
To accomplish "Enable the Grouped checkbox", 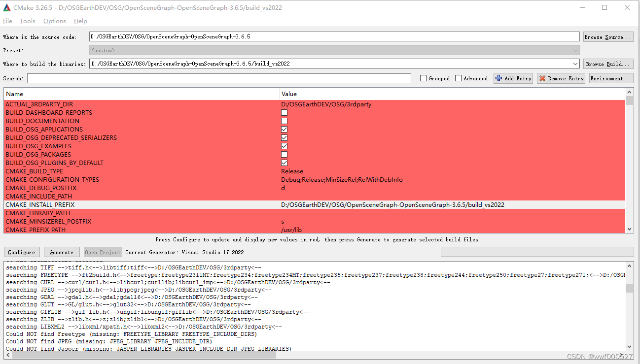I will coord(423,78).
